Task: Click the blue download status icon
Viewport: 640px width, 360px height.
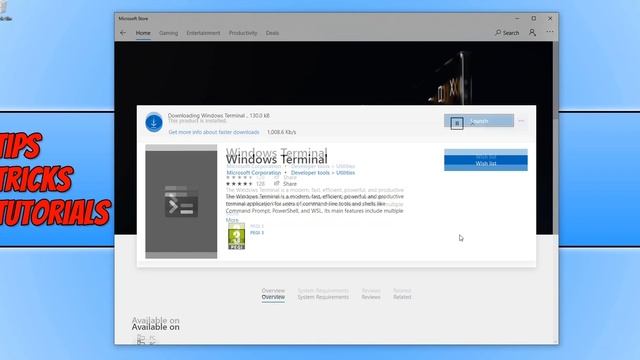Action: coord(154,122)
